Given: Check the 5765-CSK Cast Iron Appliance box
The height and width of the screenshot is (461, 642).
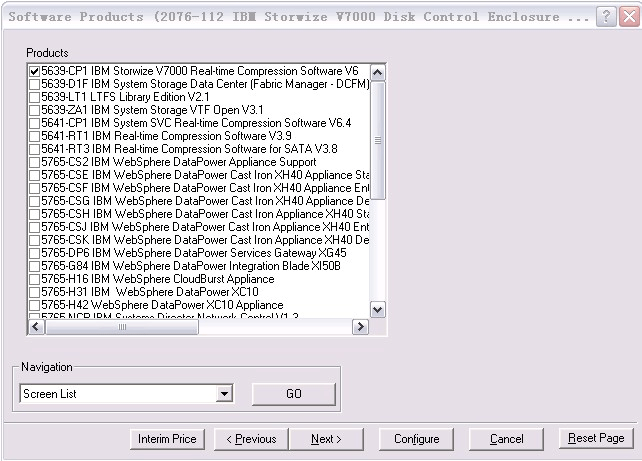Looking at the screenshot, I should (34, 240).
